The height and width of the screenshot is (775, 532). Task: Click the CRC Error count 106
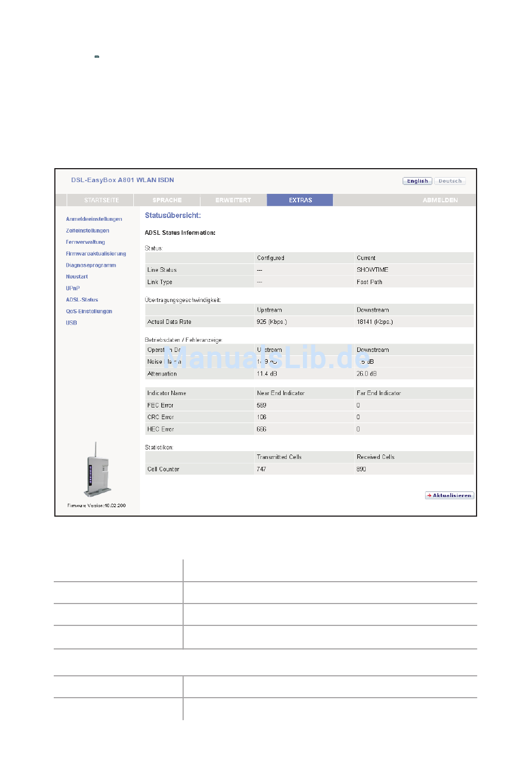(x=262, y=417)
